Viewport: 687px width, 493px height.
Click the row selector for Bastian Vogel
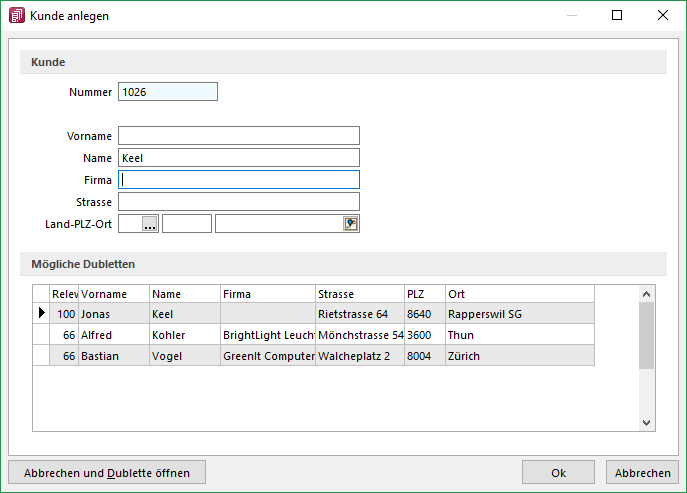pos(41,356)
